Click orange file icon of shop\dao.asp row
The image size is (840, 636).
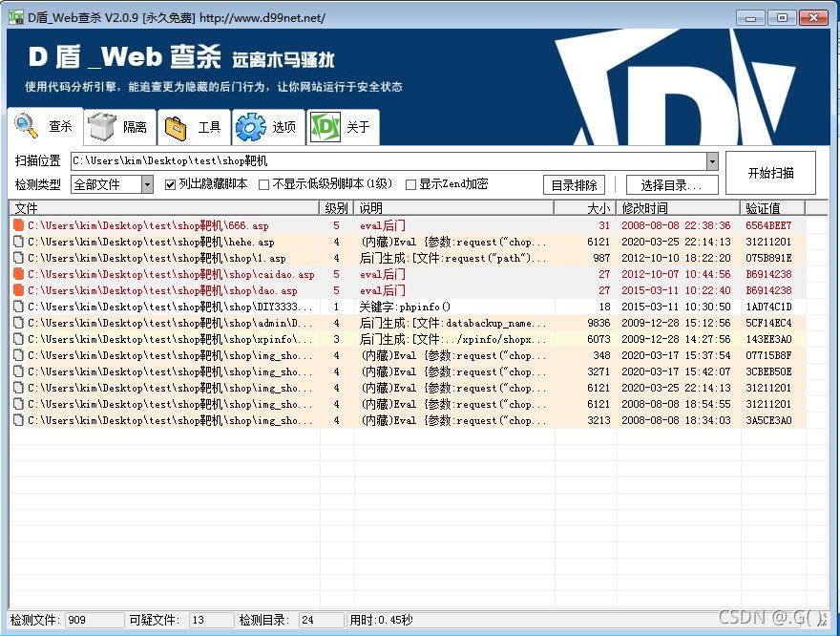point(19,290)
